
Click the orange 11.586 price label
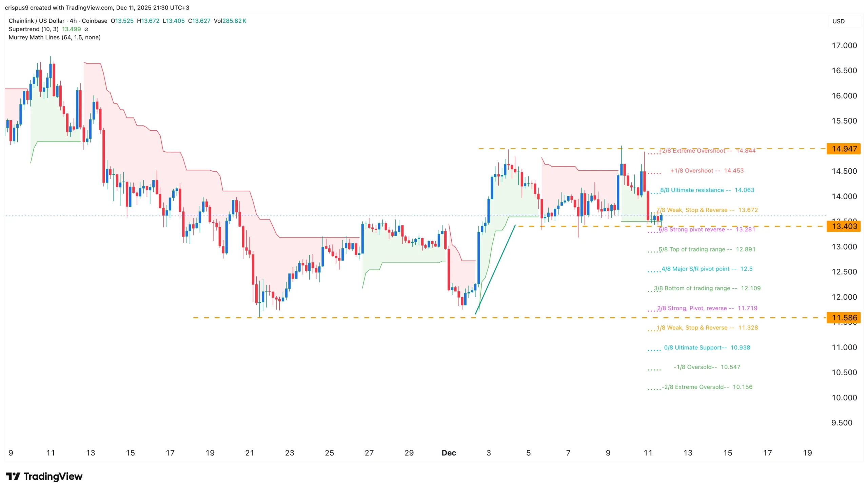click(x=844, y=318)
